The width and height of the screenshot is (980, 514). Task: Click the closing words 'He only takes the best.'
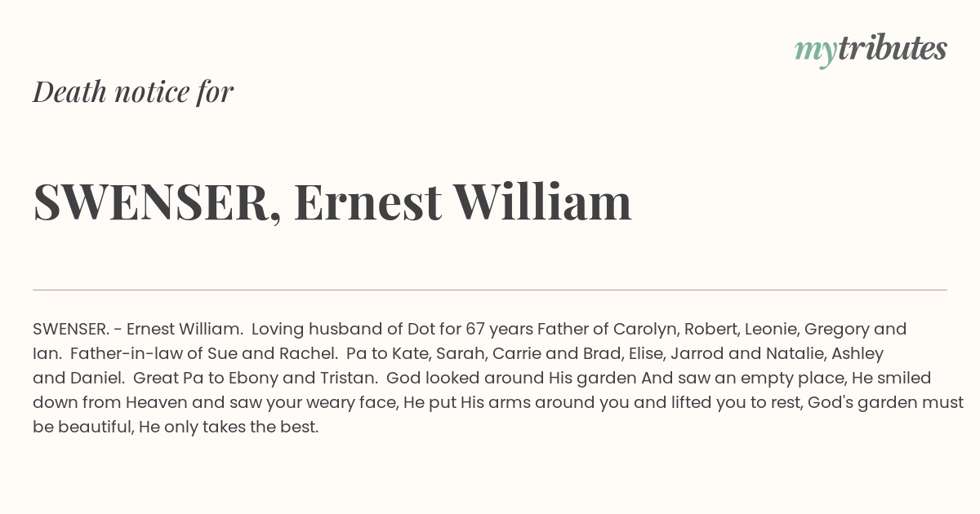point(225,427)
